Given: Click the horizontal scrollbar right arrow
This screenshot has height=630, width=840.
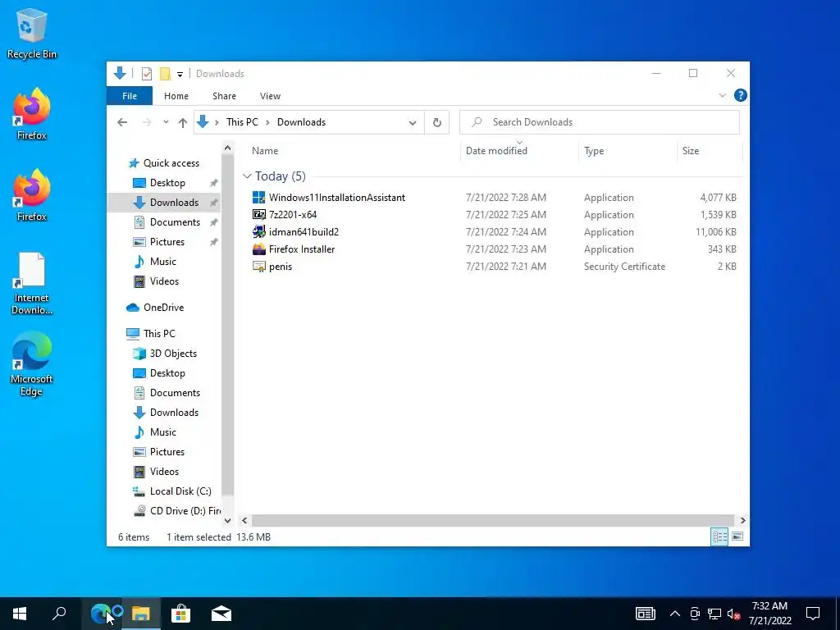Looking at the screenshot, I should click(742, 520).
